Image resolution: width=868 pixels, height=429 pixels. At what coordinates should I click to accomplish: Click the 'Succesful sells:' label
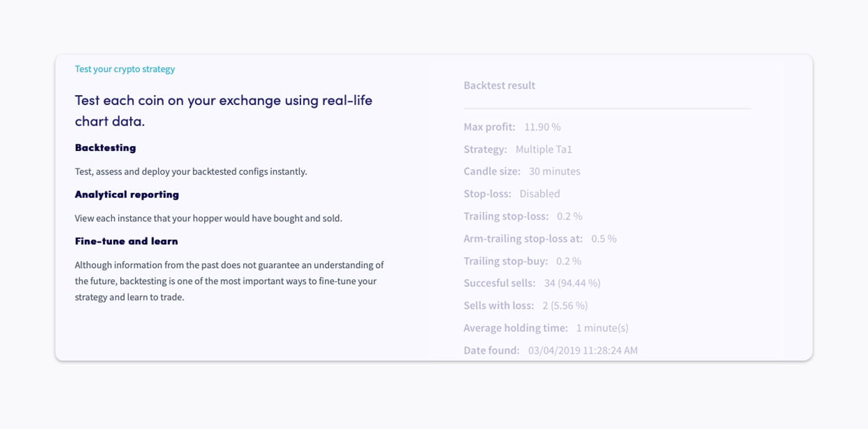pos(500,283)
